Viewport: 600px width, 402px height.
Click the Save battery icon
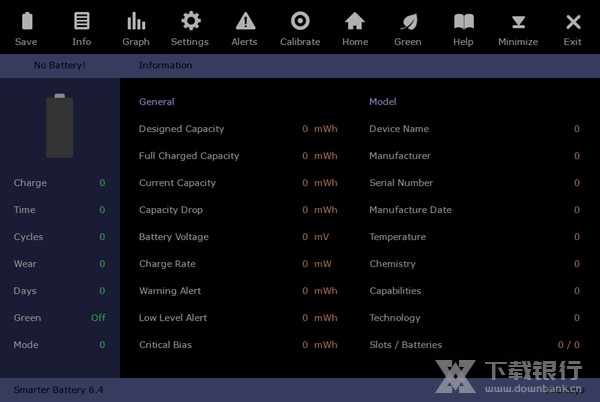click(x=26, y=22)
